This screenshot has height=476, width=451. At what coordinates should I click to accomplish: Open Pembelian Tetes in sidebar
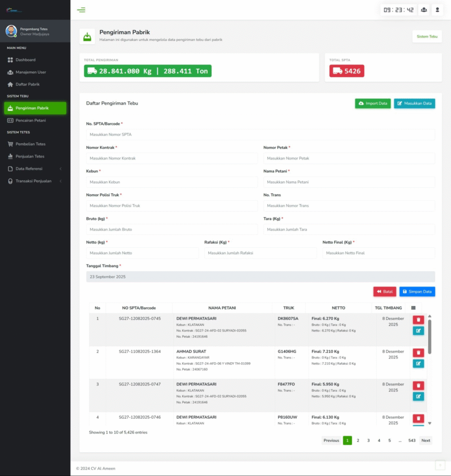(31, 144)
